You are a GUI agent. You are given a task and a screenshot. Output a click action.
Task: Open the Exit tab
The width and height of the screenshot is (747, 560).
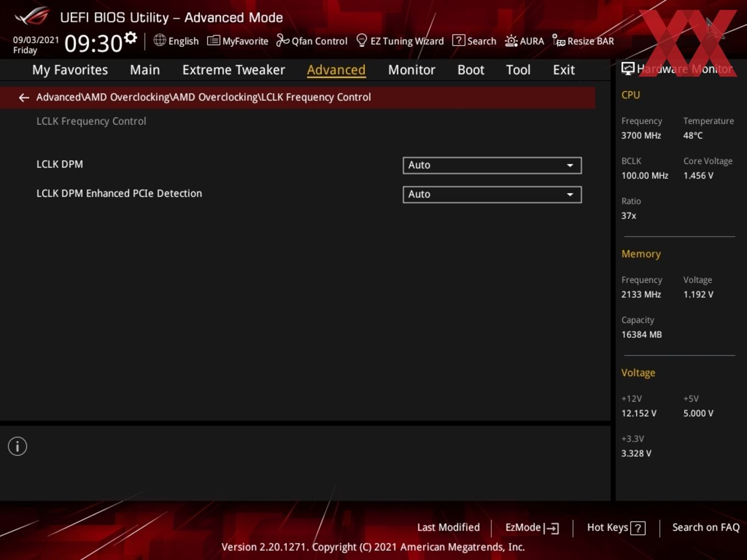click(564, 70)
